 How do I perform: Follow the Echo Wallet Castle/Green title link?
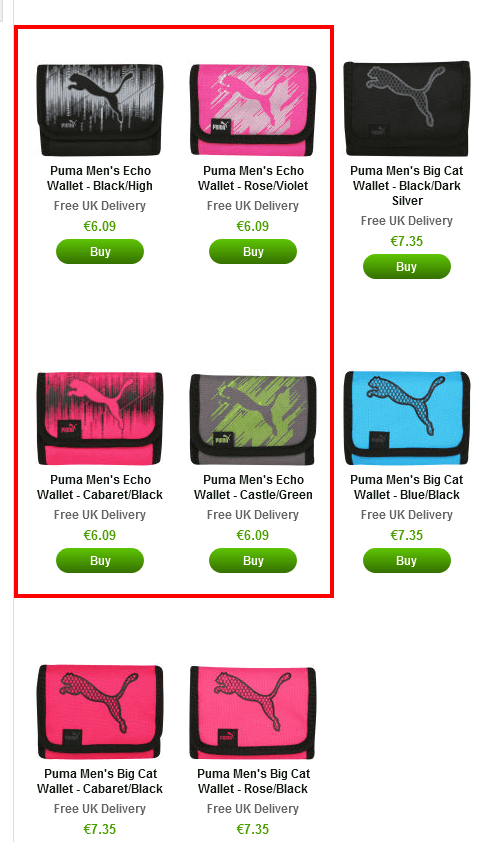point(253,487)
